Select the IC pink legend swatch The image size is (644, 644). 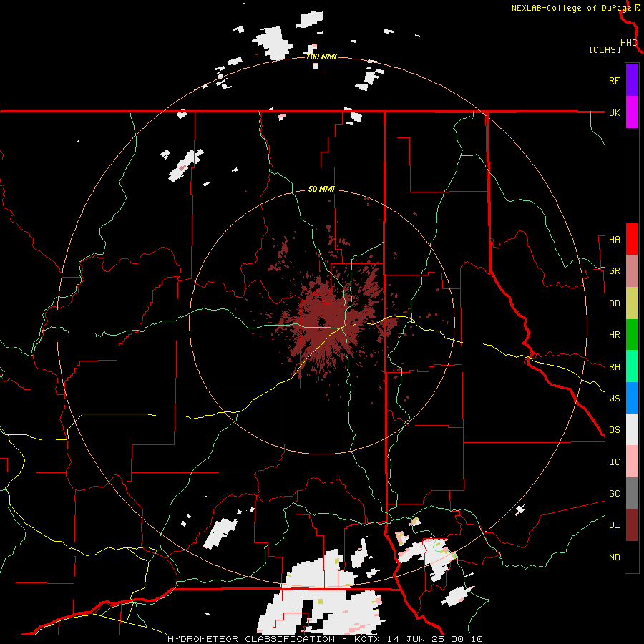(632, 462)
